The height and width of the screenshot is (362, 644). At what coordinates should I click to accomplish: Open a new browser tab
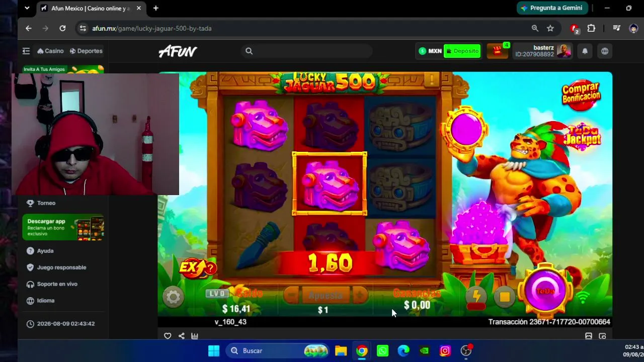click(x=155, y=8)
